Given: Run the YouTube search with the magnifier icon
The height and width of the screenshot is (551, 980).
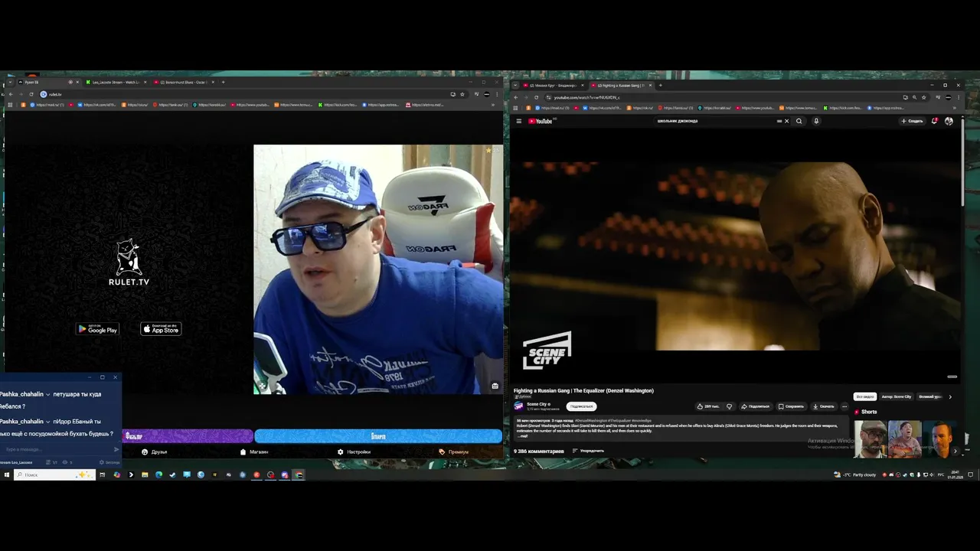Looking at the screenshot, I should tap(799, 121).
